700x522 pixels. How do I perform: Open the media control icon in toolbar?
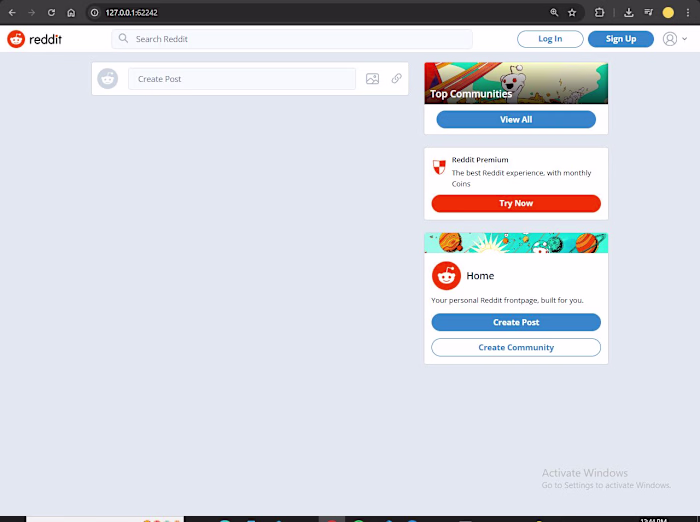click(648, 13)
